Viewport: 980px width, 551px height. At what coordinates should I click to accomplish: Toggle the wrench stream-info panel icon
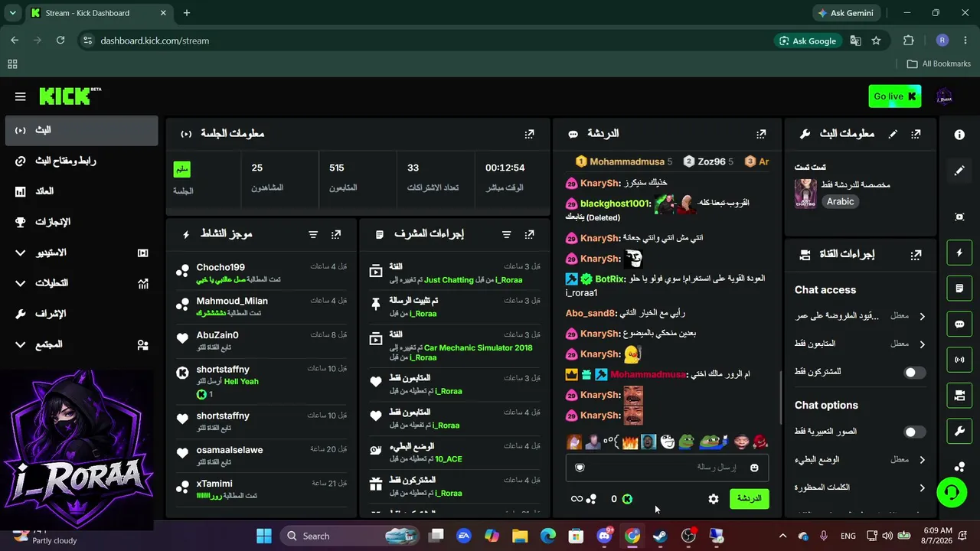point(959,431)
